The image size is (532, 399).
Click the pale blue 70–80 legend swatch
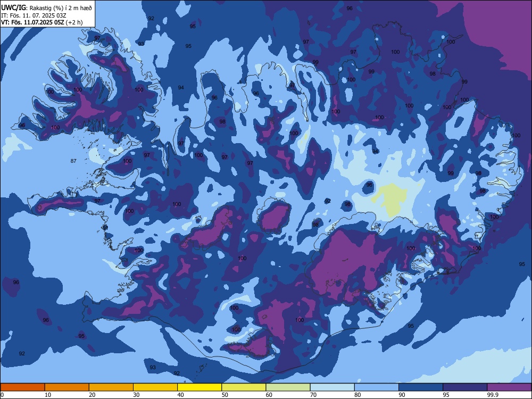(332, 387)
